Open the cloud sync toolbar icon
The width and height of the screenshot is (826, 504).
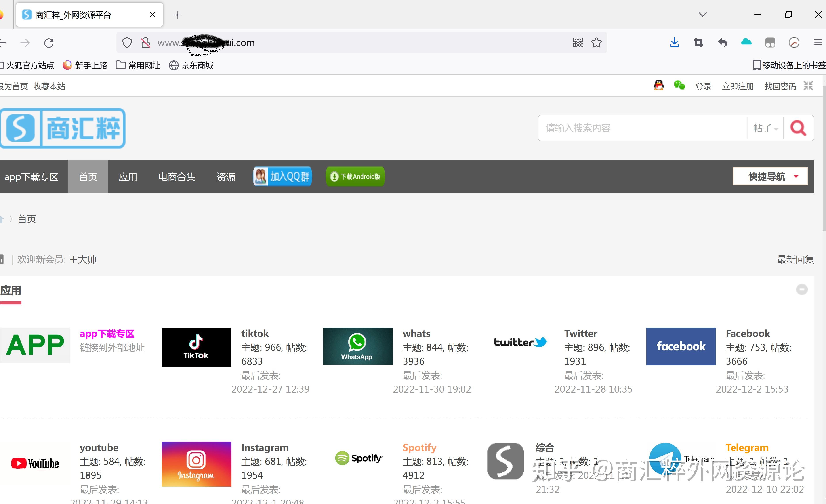coord(746,42)
